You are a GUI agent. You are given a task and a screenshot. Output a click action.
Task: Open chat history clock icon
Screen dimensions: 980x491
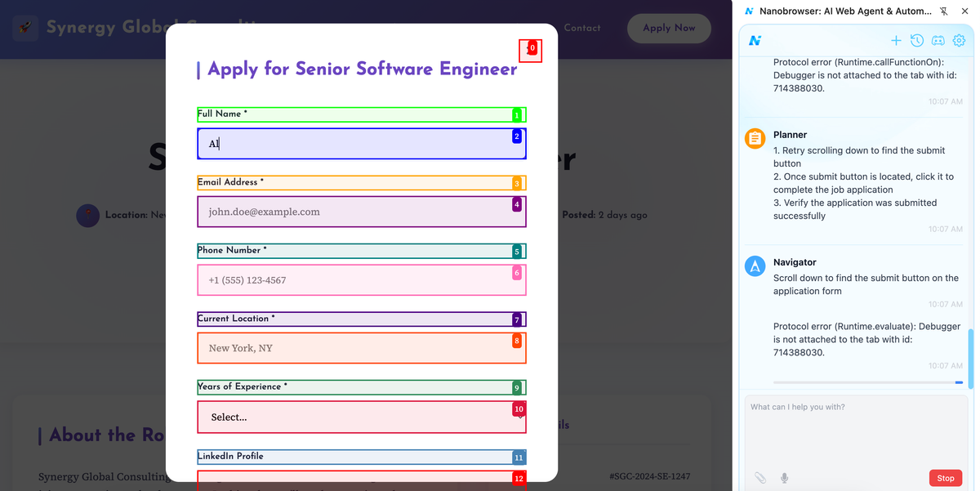917,40
